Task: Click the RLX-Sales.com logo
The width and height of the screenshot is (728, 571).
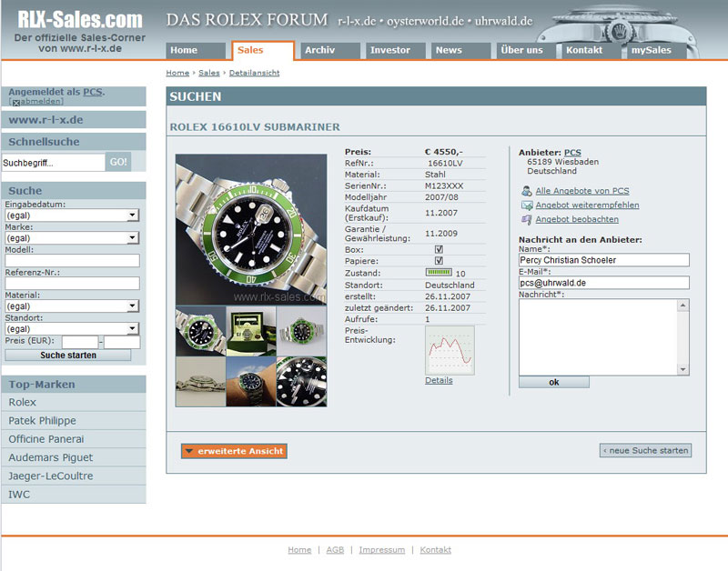Action: click(x=80, y=19)
